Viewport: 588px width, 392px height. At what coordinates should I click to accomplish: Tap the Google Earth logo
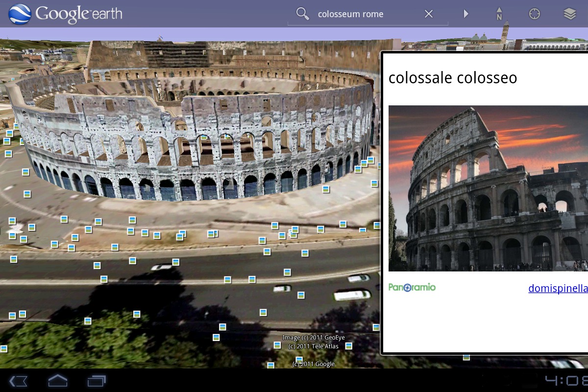[66, 14]
